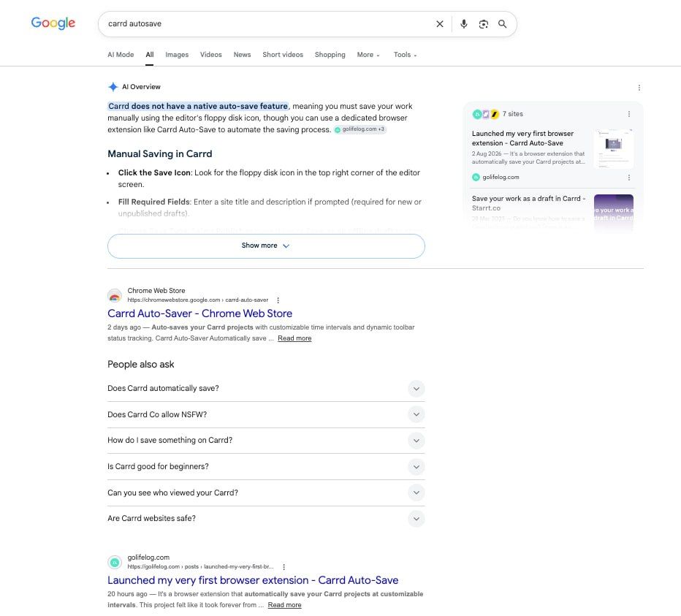
Task: Open 'Launched my very first browser extension' result title
Action: [x=253, y=580]
